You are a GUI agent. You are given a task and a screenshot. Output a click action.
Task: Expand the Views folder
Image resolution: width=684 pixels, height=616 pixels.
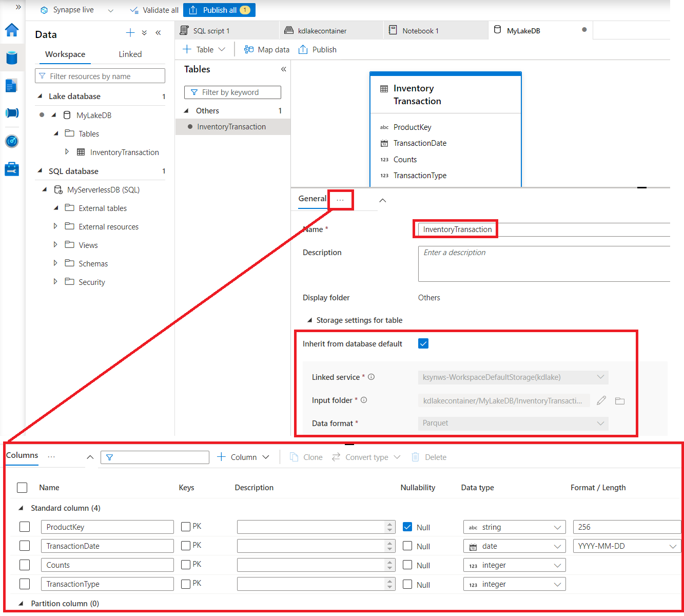click(x=55, y=245)
